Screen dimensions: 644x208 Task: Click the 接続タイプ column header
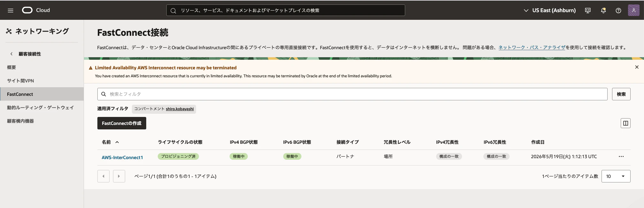(x=348, y=142)
